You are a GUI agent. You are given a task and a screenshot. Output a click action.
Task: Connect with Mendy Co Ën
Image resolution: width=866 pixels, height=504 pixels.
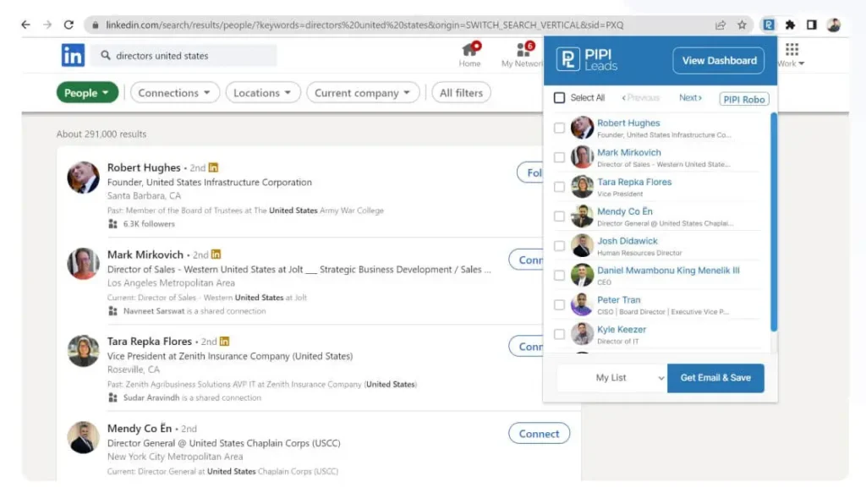tap(539, 434)
